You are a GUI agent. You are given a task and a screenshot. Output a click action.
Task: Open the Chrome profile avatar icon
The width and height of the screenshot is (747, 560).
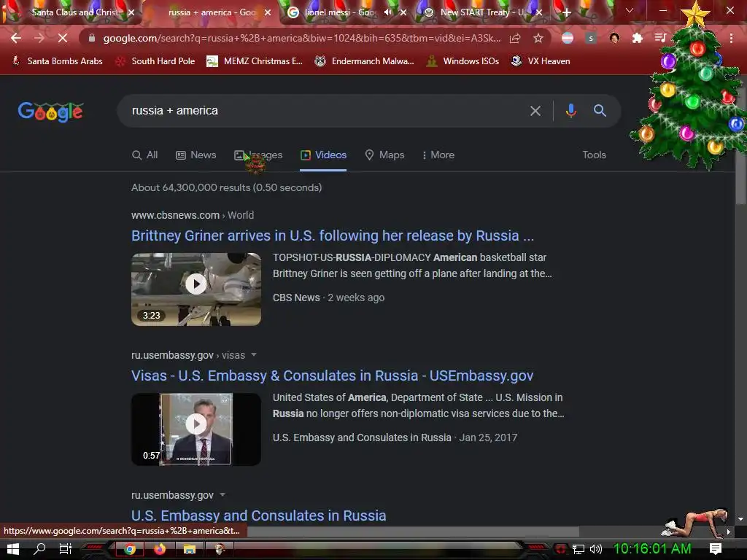pyautogui.click(x=614, y=38)
